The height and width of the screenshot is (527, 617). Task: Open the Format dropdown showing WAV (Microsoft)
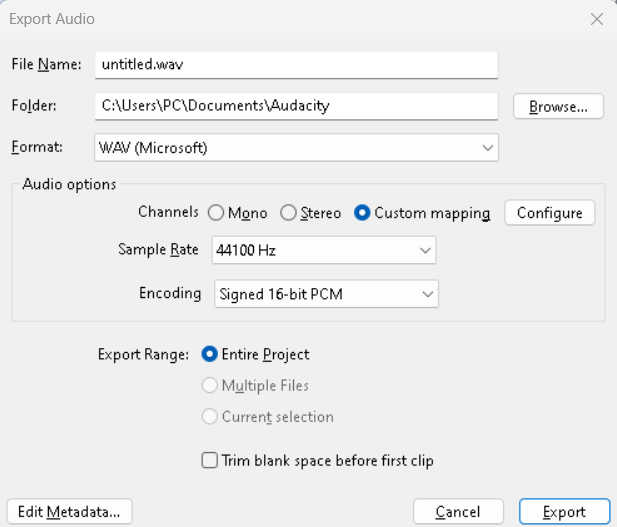pyautogui.click(x=296, y=147)
